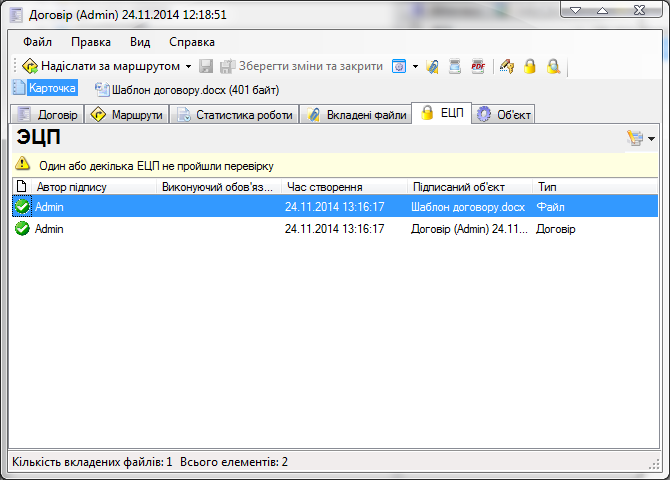This screenshot has width=670, height=480.
Task: Click Кількість вкладених файлів status text
Action: [x=92, y=462]
